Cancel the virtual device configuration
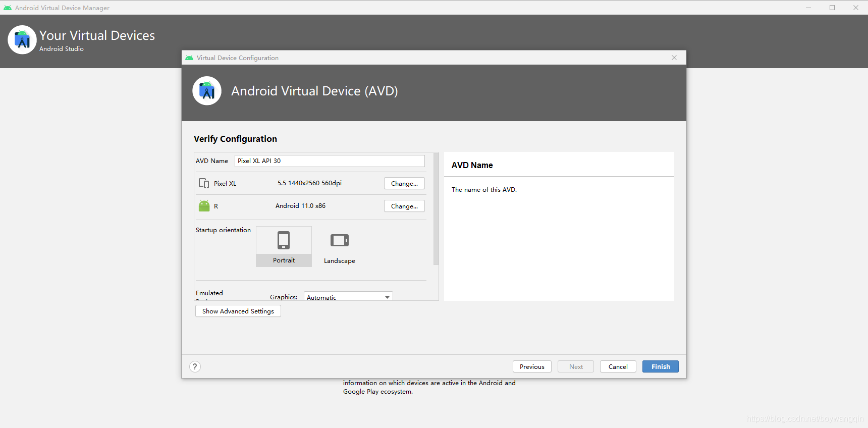 click(x=618, y=366)
